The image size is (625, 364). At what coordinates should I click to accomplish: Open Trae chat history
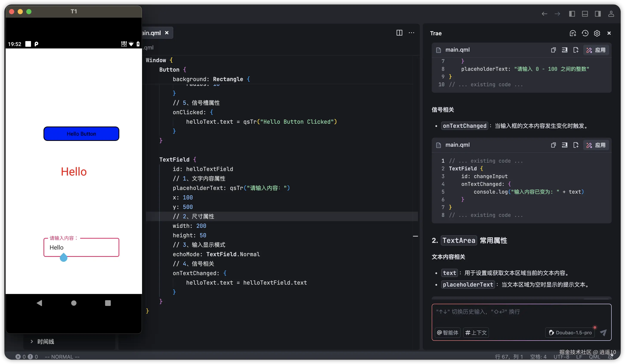point(585,33)
